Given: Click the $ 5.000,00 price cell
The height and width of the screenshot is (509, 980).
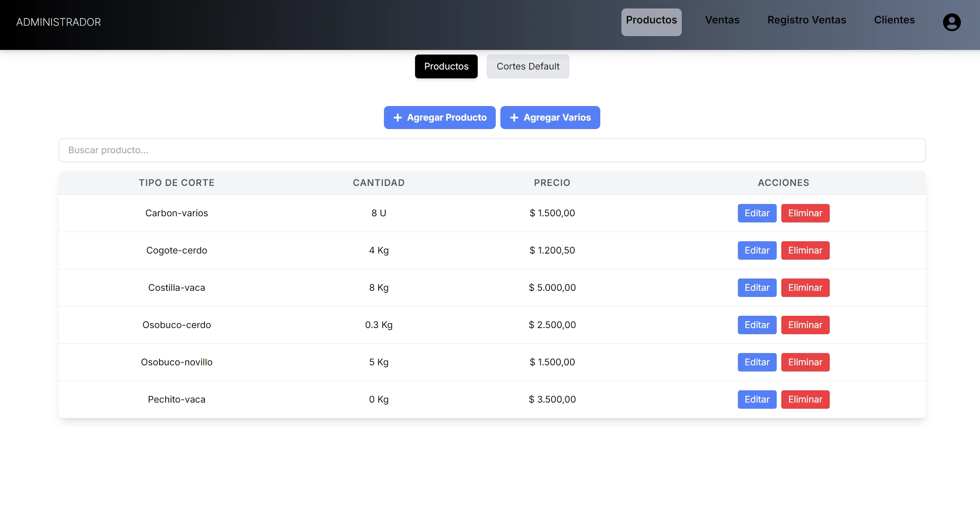Looking at the screenshot, I should (552, 288).
